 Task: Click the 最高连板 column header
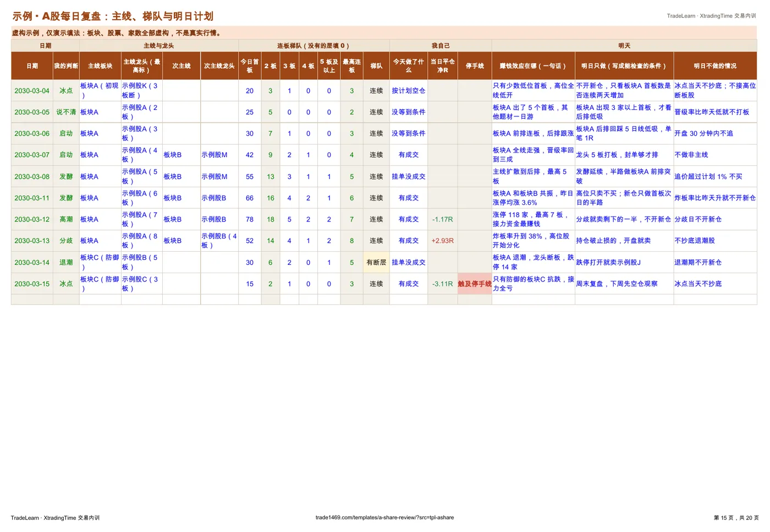352,66
